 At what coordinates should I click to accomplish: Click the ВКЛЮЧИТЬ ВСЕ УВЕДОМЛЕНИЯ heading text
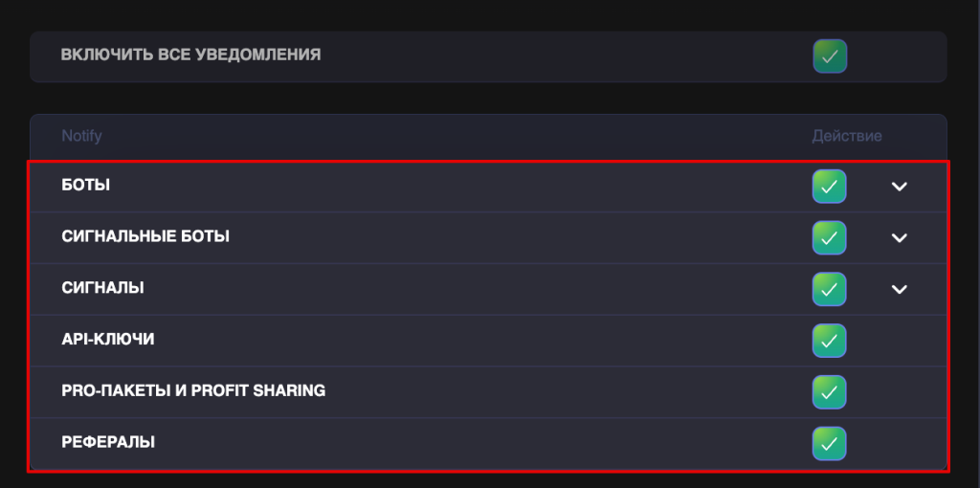point(190,55)
